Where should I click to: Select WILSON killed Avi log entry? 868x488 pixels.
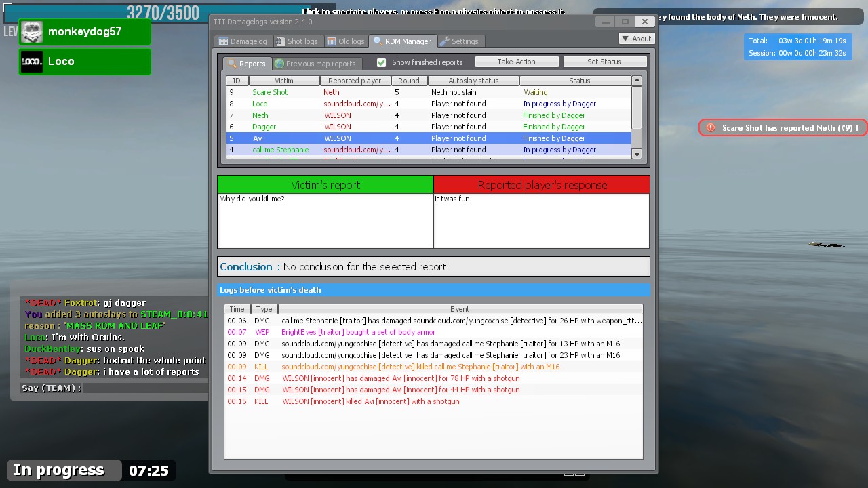coord(433,401)
